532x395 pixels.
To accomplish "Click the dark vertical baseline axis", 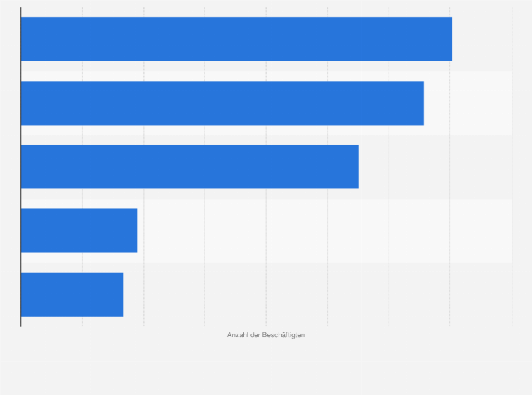I will coord(21,166).
